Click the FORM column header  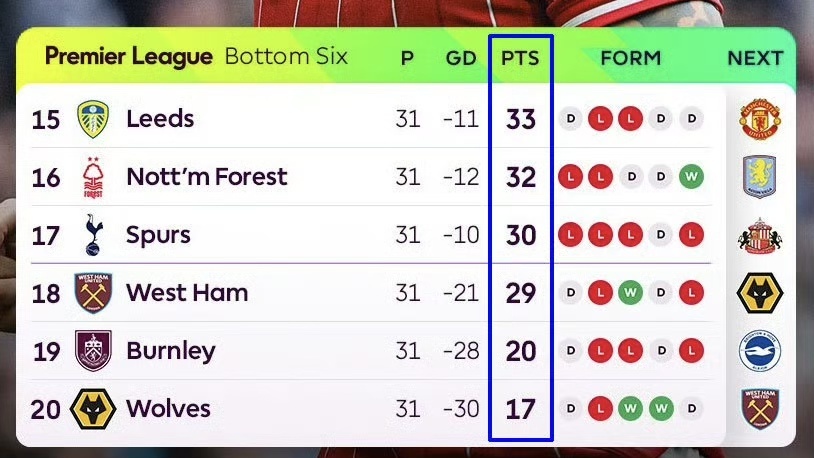pos(630,58)
